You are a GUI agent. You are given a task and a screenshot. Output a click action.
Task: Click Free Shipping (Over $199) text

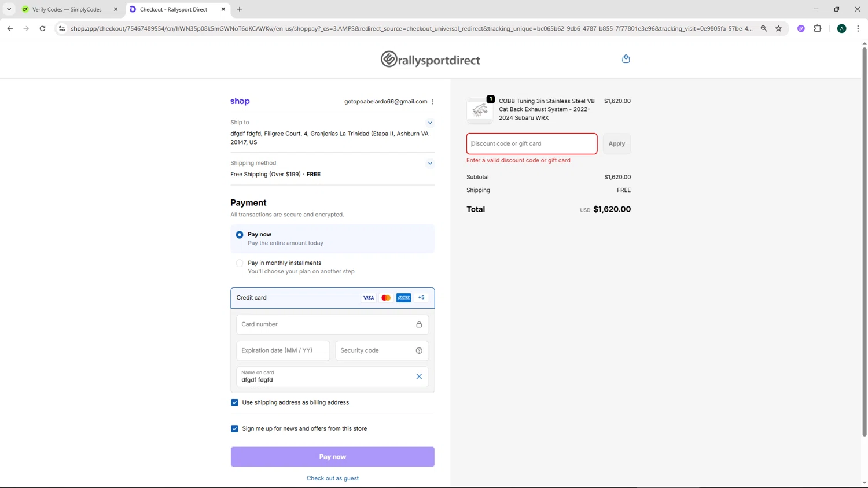point(266,174)
